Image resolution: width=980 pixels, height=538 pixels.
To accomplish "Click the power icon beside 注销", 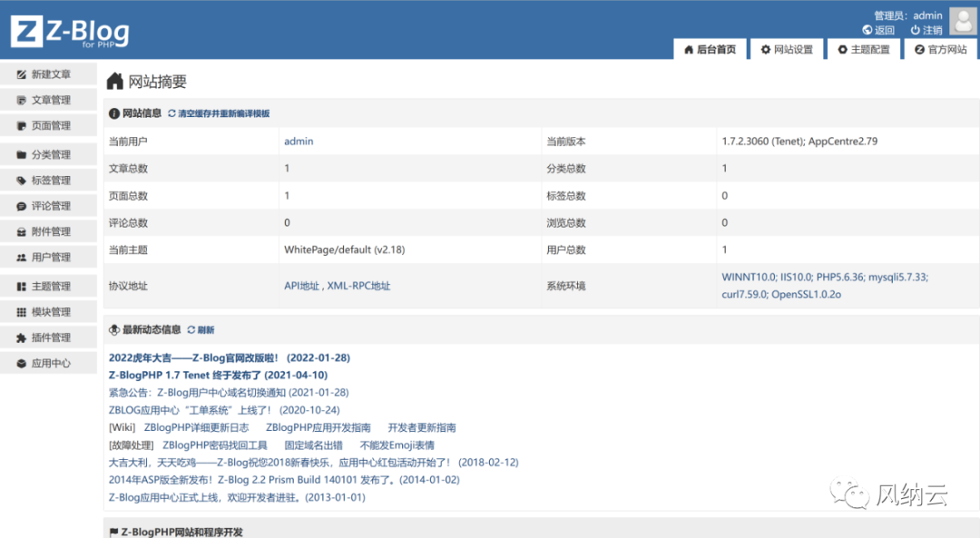I will 915,30.
